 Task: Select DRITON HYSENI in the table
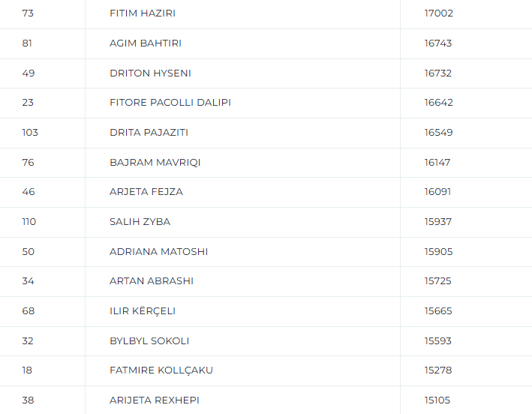[150, 73]
